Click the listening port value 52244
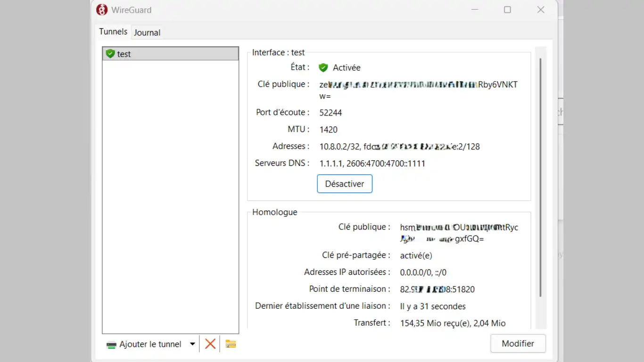Image resolution: width=644 pixels, height=362 pixels. click(330, 113)
